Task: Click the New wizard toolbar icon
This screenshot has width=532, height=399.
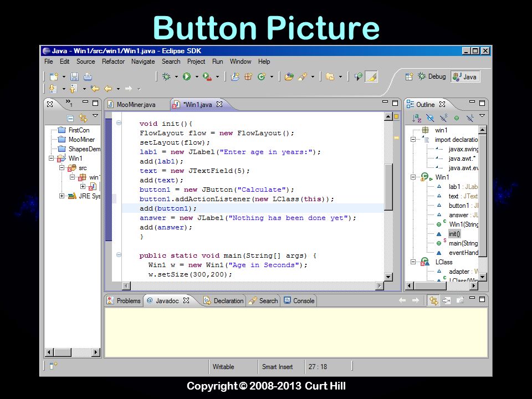Action: (x=54, y=77)
